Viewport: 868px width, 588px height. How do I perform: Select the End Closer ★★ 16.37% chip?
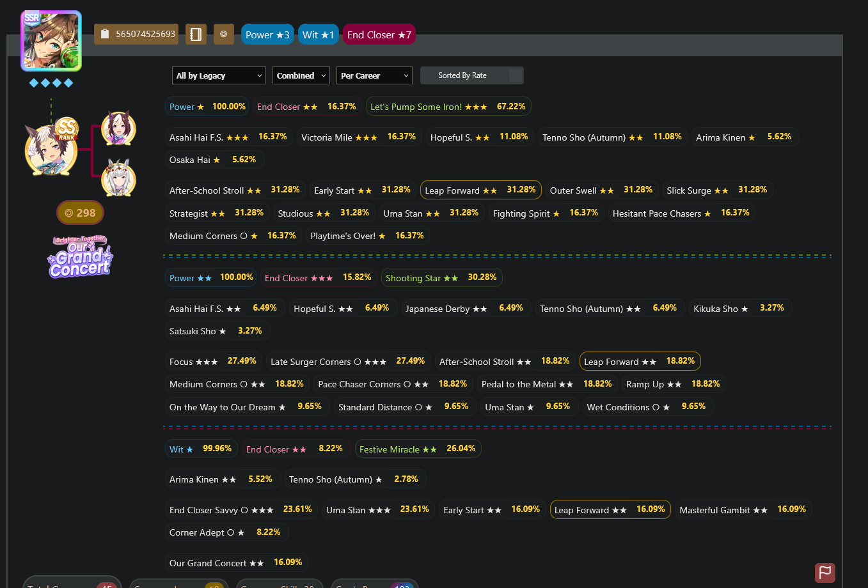306,107
